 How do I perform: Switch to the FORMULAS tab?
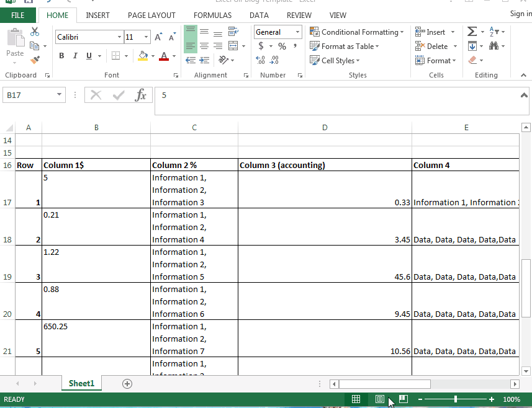pos(213,16)
